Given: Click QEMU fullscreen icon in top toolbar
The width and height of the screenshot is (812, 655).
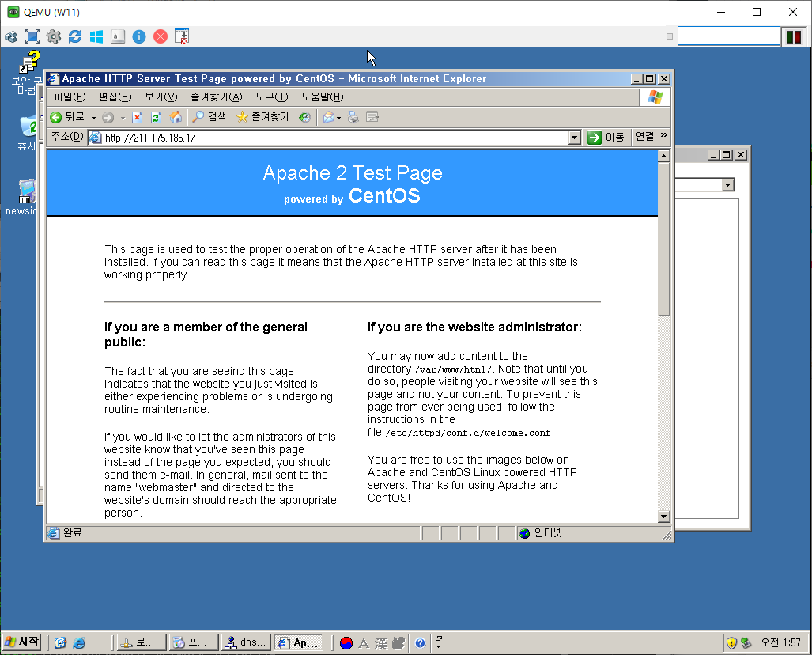Looking at the screenshot, I should pos(32,36).
